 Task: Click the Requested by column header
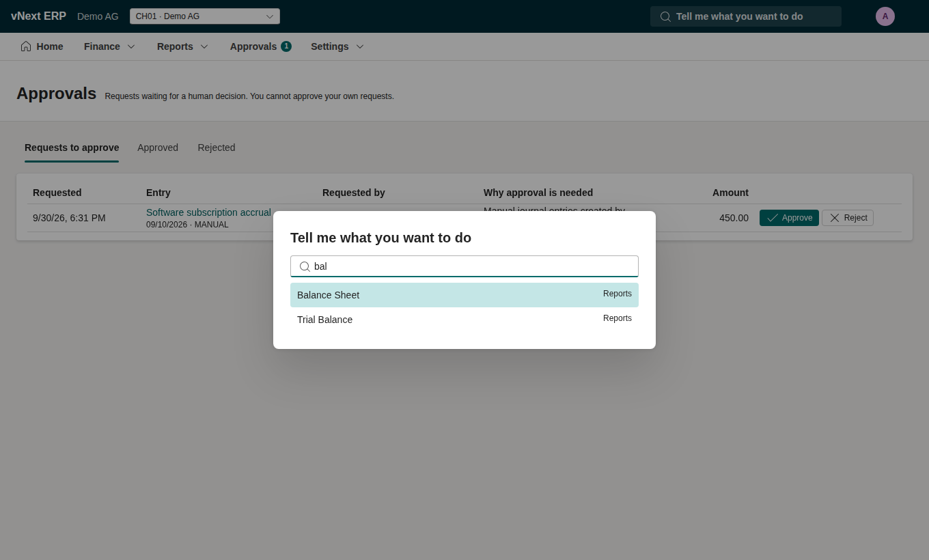coord(354,193)
